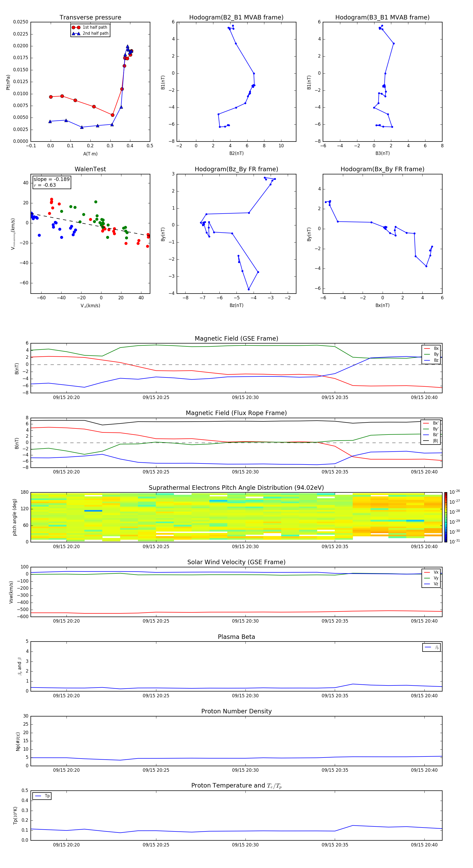
Task: Click the 'Proton Temperature and Te/Tp' title
Action: [x=236, y=786]
